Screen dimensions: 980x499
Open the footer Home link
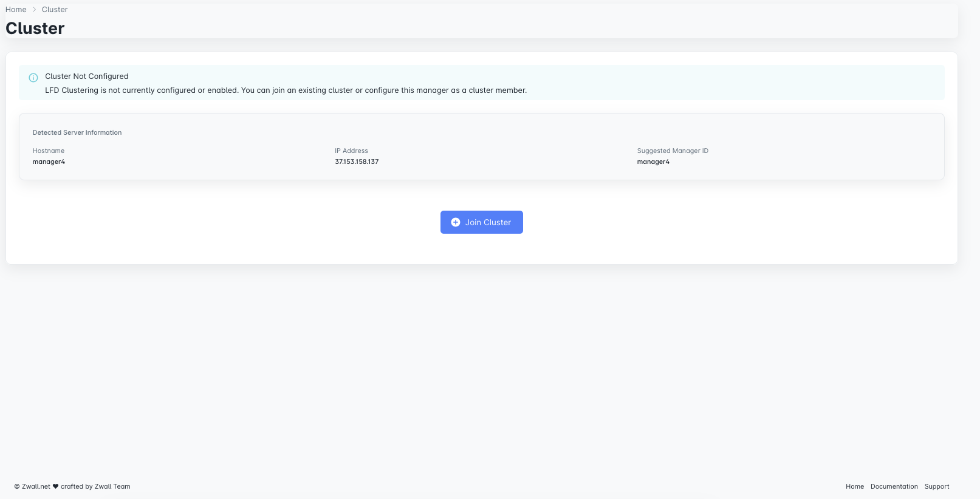[854, 486]
